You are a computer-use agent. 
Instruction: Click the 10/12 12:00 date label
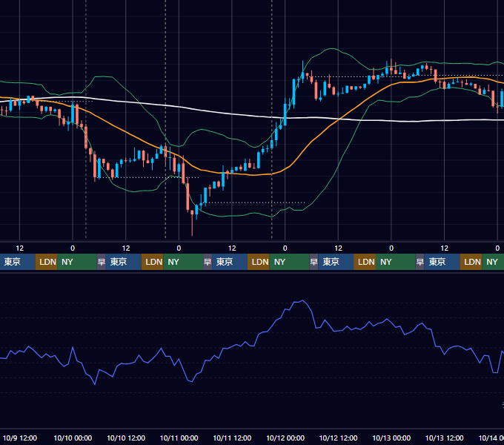coord(338,438)
